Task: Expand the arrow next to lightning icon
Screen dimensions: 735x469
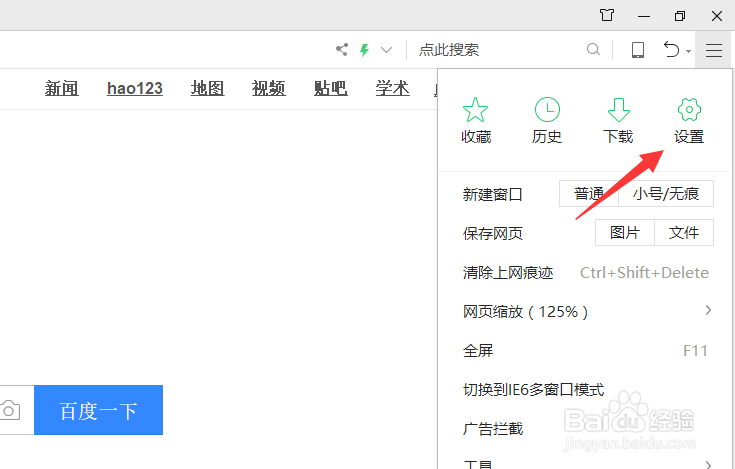Action: click(386, 50)
